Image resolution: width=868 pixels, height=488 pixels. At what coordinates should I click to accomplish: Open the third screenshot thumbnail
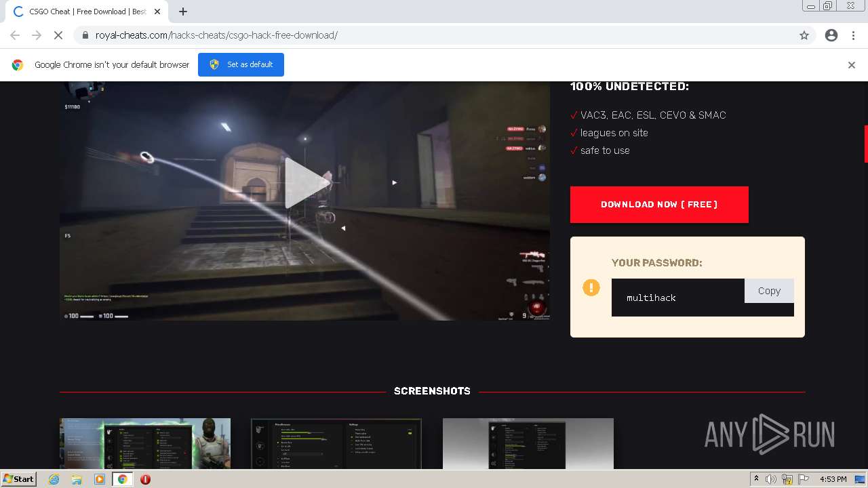point(528,443)
